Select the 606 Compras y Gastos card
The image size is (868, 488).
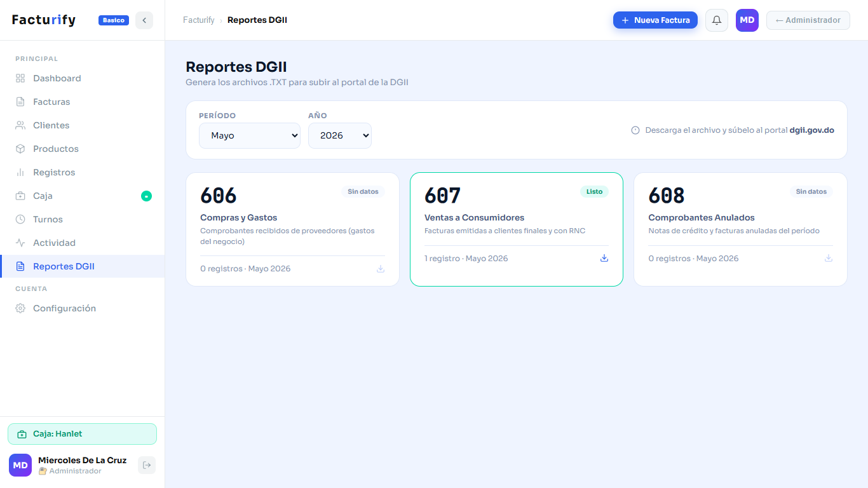tap(292, 229)
